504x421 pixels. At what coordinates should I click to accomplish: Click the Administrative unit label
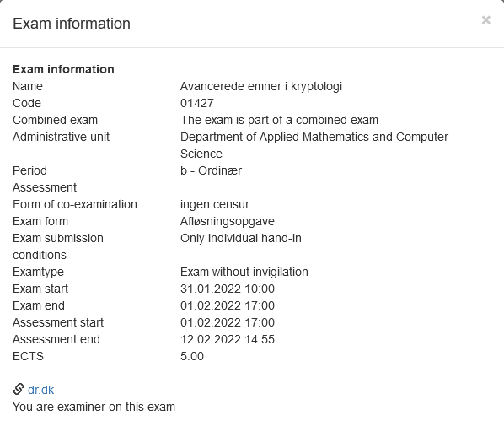[x=61, y=137]
